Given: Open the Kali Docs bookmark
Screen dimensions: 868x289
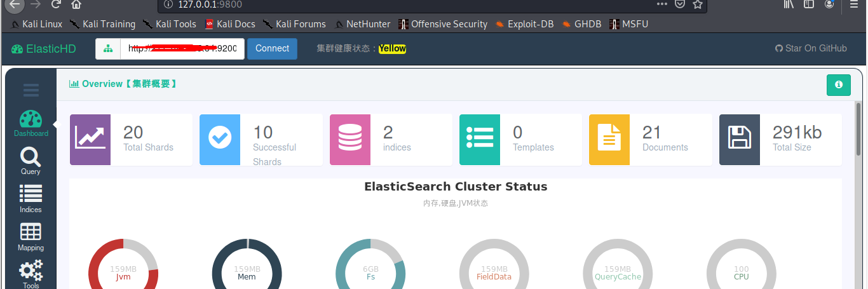Looking at the screenshot, I should (x=230, y=24).
